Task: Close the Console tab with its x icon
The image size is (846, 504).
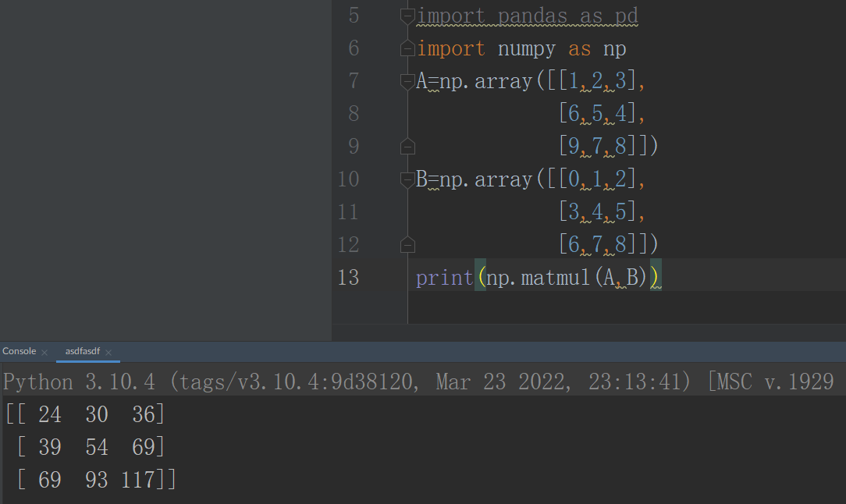Action: pos(44,352)
